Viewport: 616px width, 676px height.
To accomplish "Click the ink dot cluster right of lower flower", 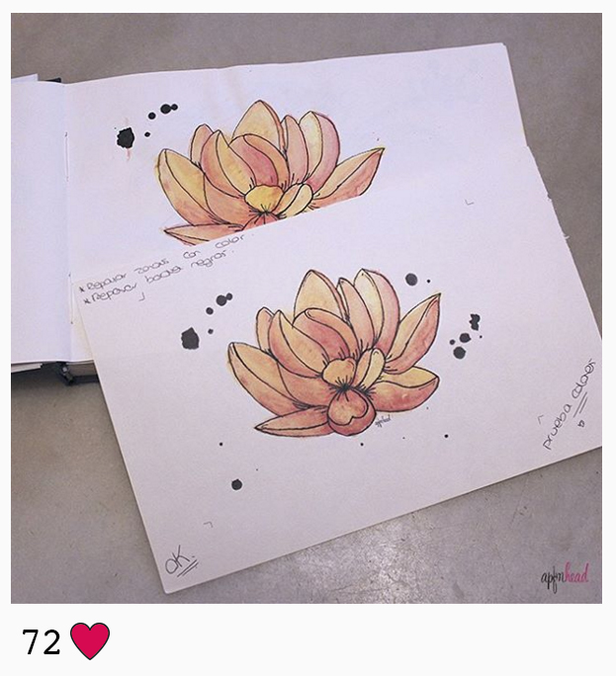I will coord(466,336).
